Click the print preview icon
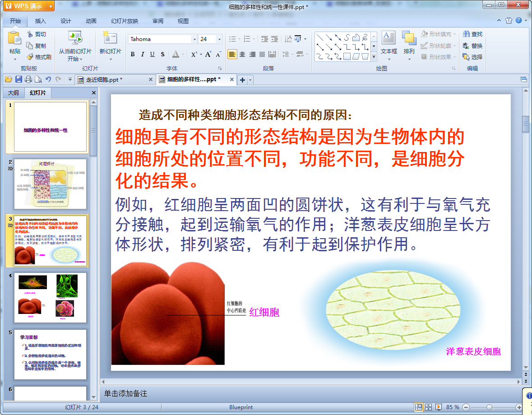 (38, 80)
